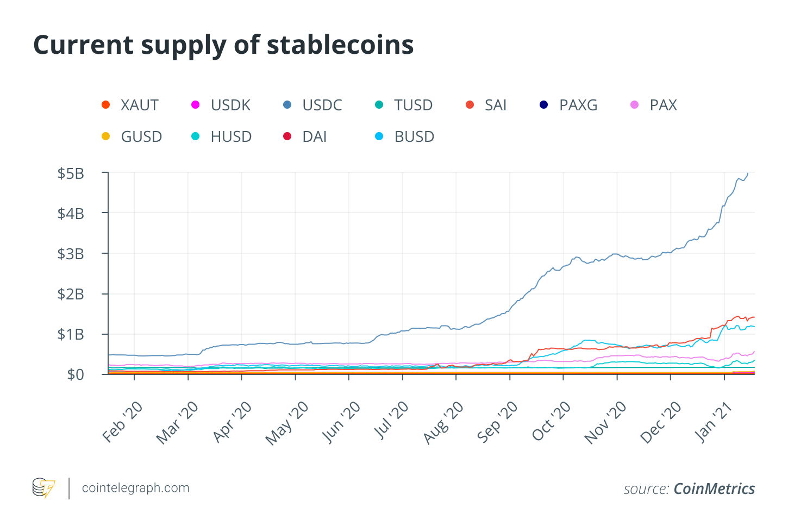The image size is (788, 532).
Task: Click the GUSD yellow legend dot
Action: [106, 136]
